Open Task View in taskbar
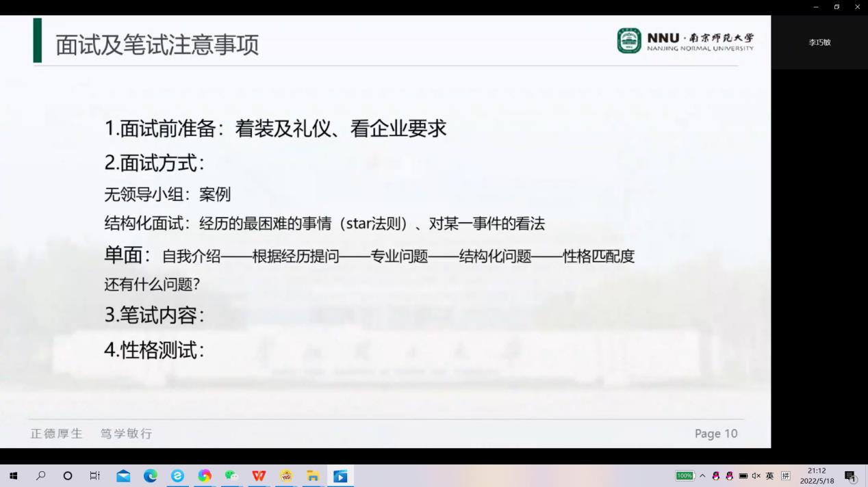Screen dimensions: 868x487 pyautogui.click(x=95, y=476)
